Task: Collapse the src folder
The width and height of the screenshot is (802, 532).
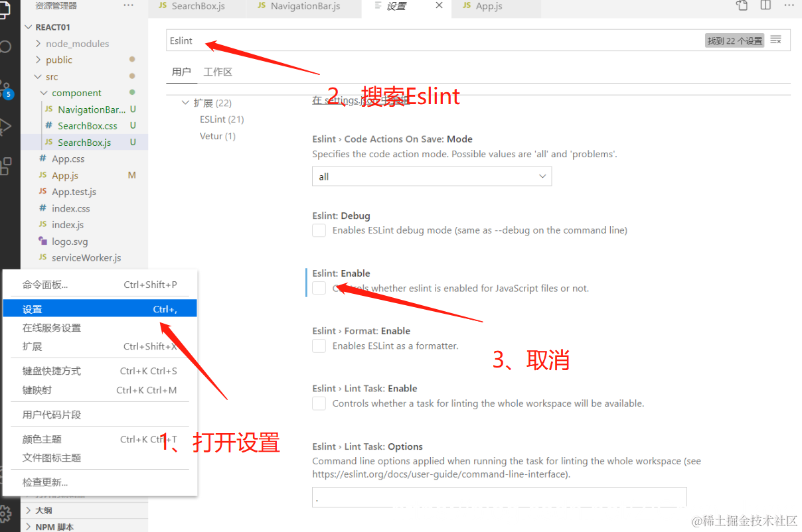Action: coord(51,77)
